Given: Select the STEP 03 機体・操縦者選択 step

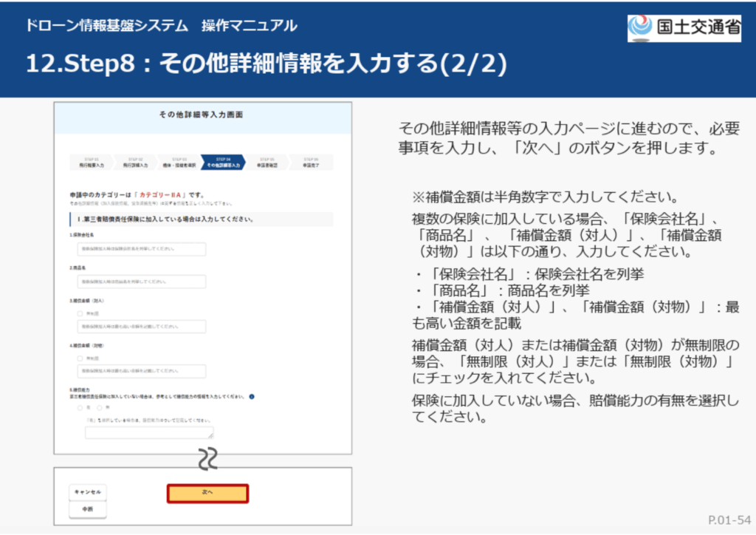Looking at the screenshot, I should (179, 163).
